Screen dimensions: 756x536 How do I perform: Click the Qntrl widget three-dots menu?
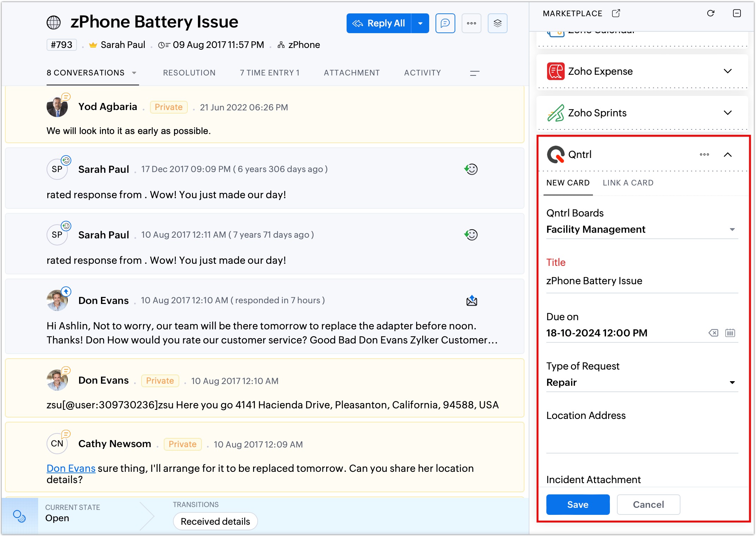coord(704,154)
